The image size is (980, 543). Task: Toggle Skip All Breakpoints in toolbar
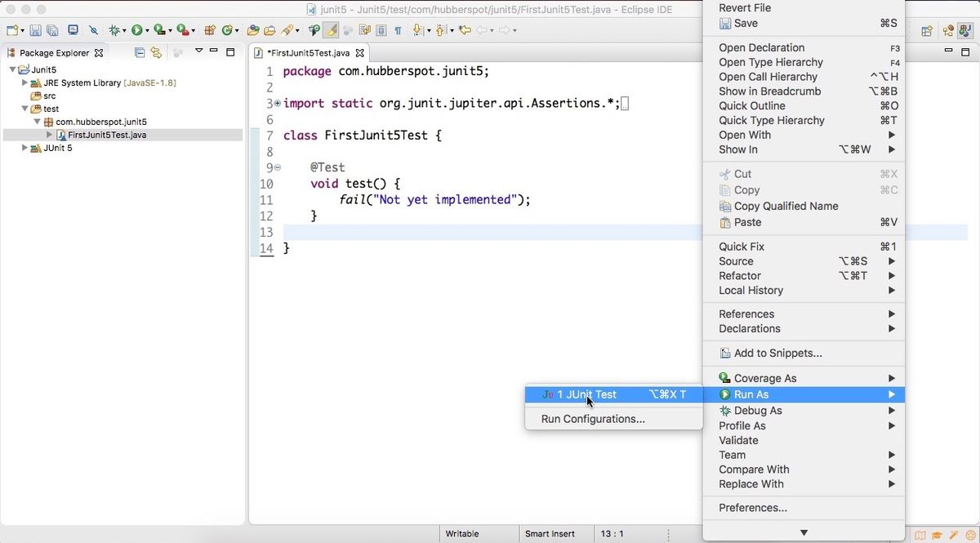[x=93, y=30]
